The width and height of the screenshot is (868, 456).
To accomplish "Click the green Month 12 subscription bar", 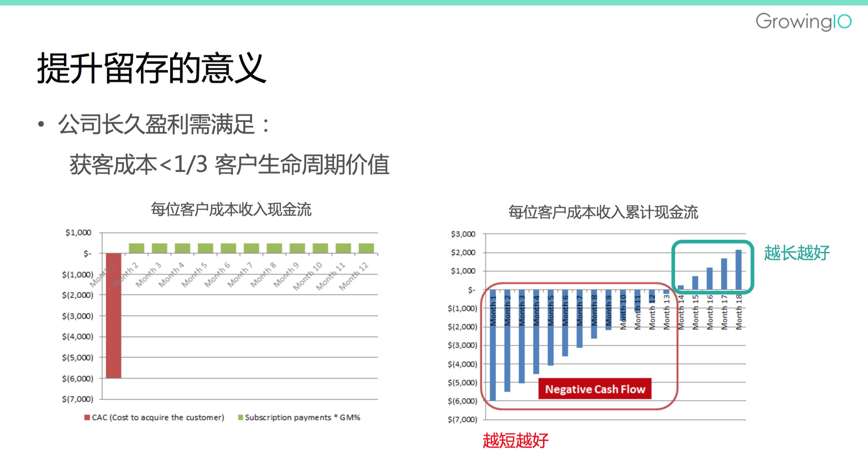I will click(x=366, y=248).
